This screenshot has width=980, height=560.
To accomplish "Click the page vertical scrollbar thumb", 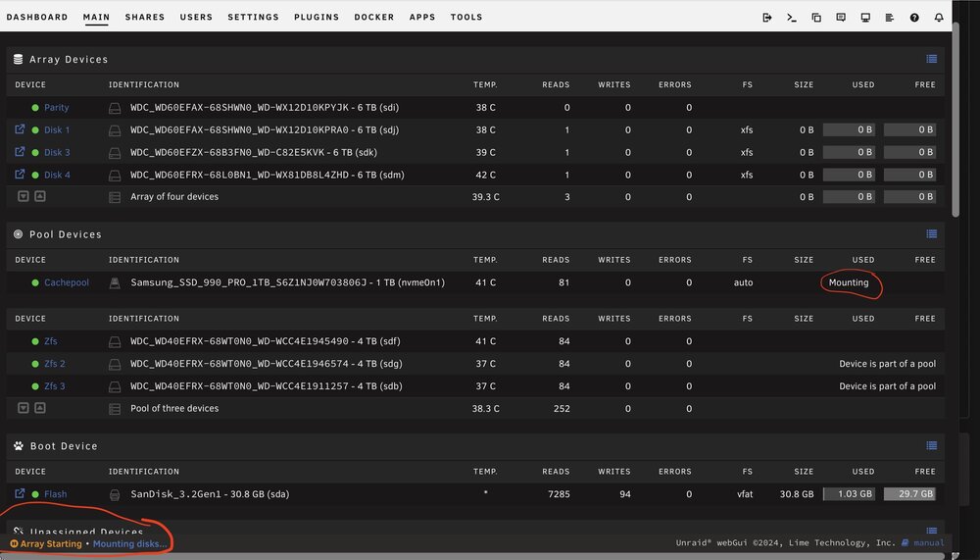I will [955, 120].
